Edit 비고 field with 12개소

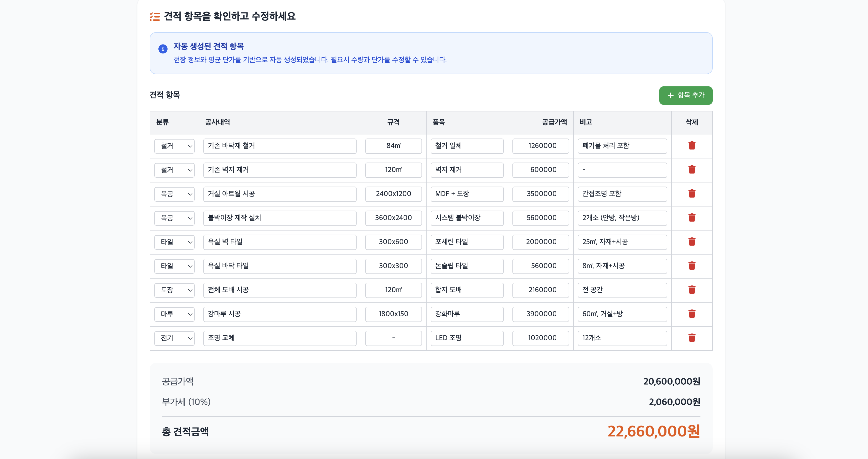622,338
